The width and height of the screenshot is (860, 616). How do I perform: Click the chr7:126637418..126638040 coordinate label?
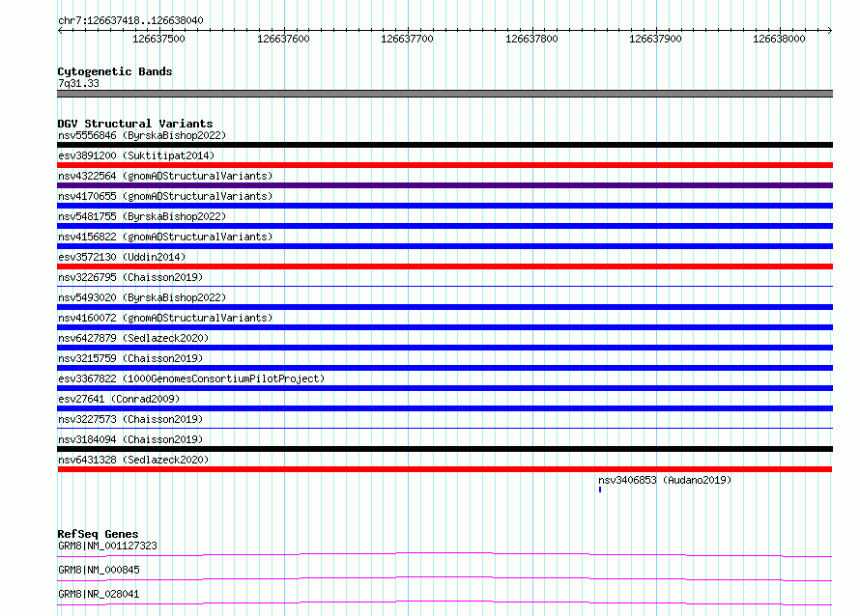click(130, 20)
